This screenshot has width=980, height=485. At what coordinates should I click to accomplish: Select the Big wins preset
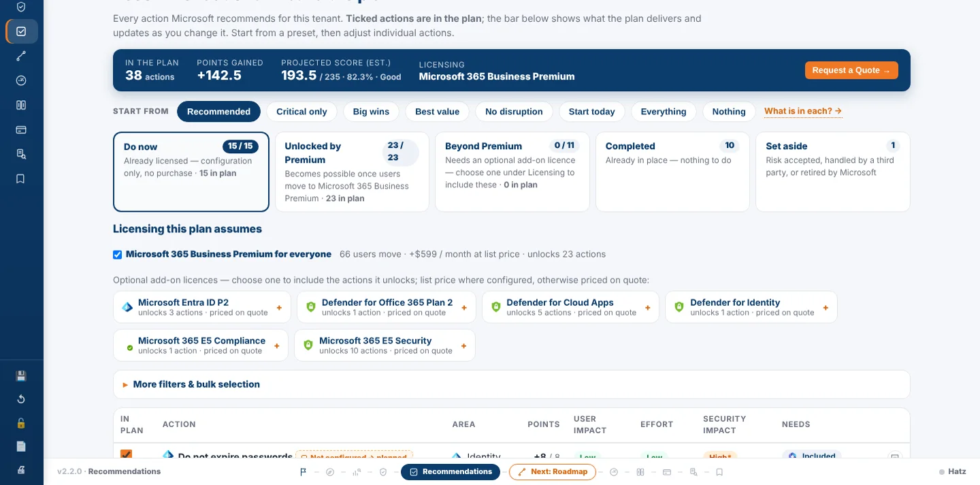(371, 112)
